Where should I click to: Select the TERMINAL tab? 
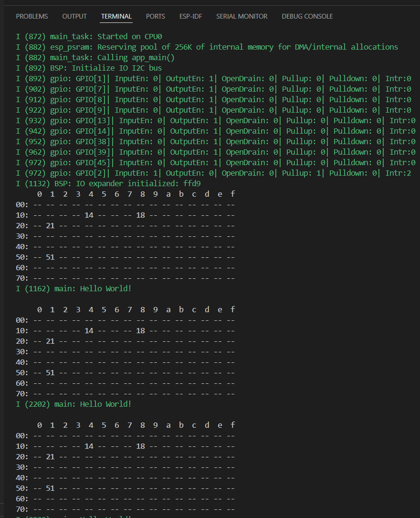[116, 16]
